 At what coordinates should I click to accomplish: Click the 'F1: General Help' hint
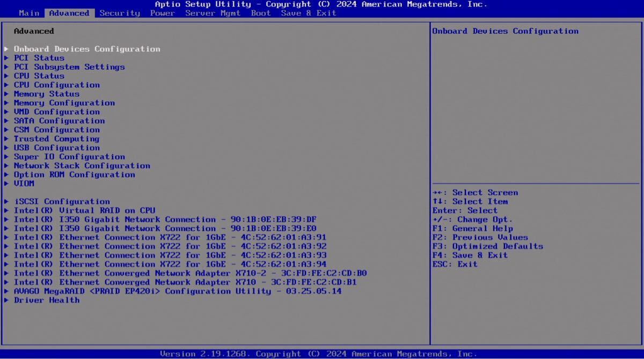[473, 228]
